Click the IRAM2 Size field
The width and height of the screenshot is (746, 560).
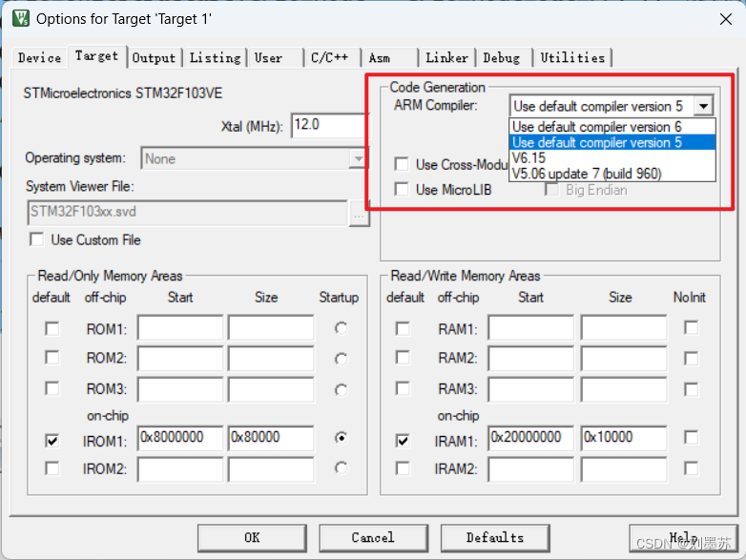pos(624,469)
